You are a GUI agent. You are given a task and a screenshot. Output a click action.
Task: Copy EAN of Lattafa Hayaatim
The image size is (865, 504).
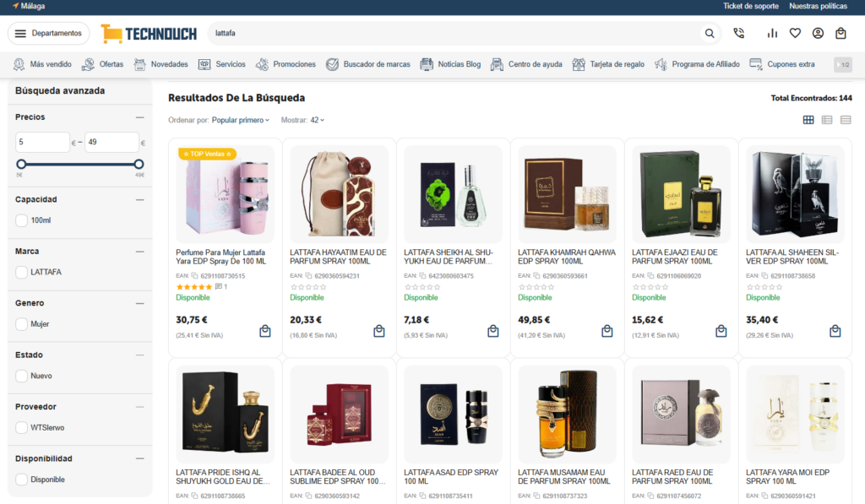coord(308,276)
